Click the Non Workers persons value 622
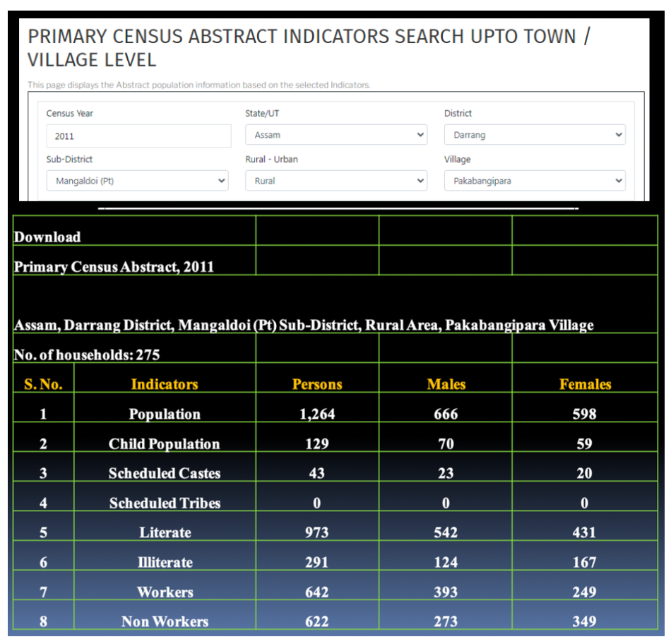The width and height of the screenshot is (671, 644). (317, 621)
